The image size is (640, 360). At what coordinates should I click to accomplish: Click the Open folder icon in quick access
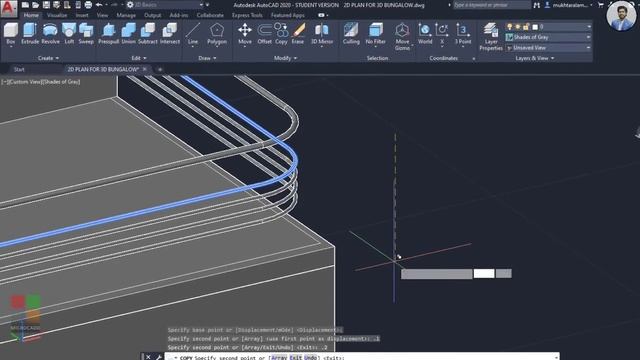point(36,5)
